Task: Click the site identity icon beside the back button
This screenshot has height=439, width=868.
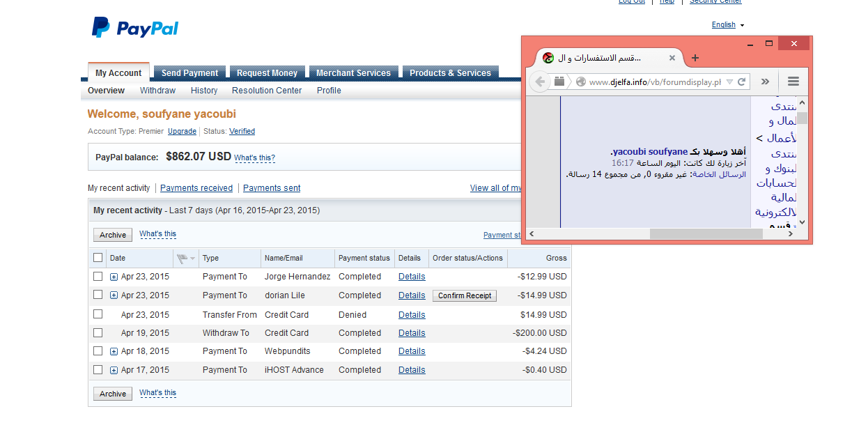Action: (x=559, y=82)
